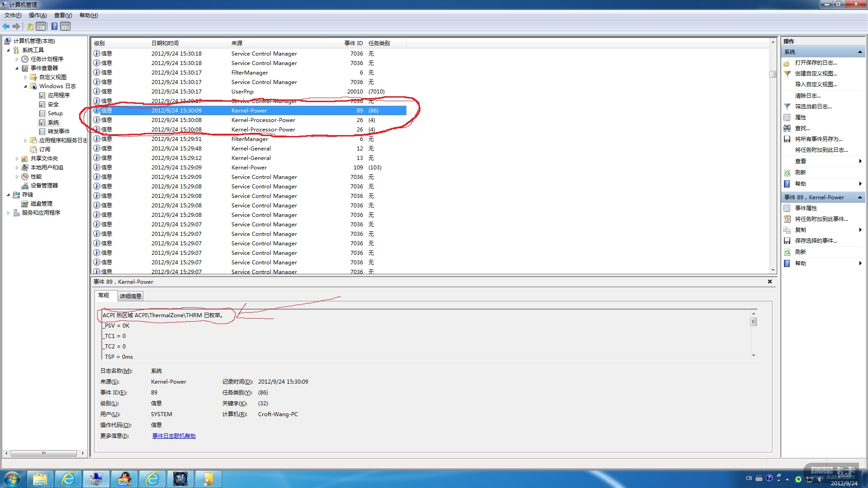Click the Event Properties action icon
The height and width of the screenshot is (488, 868).
point(787,208)
